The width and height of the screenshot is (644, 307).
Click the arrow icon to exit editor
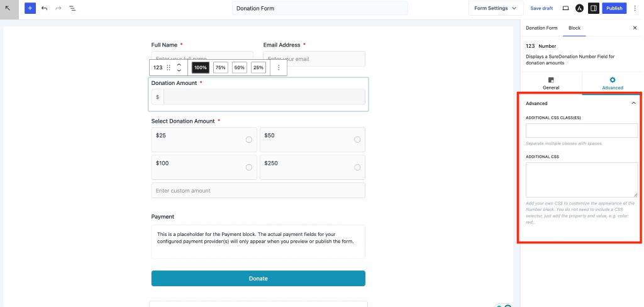(9, 8)
